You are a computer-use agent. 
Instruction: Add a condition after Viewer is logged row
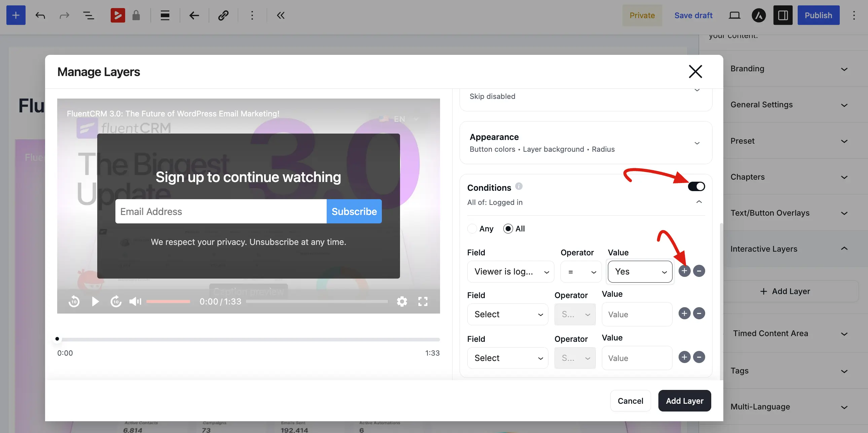[x=684, y=271]
